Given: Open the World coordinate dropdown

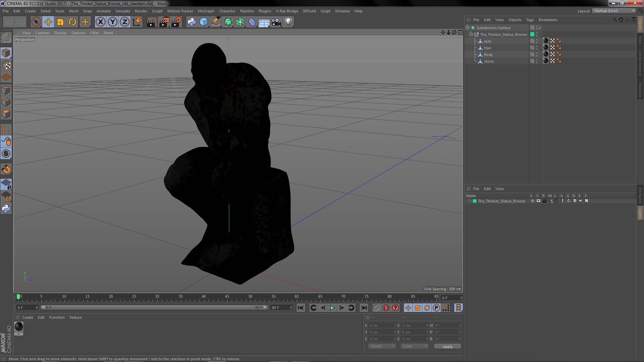Looking at the screenshot, I should [x=382, y=346].
